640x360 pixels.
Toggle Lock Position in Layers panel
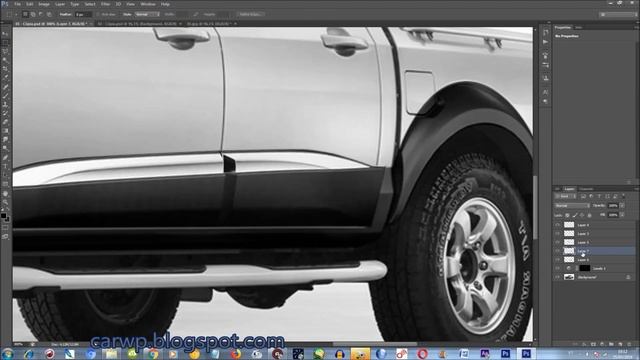point(582,215)
